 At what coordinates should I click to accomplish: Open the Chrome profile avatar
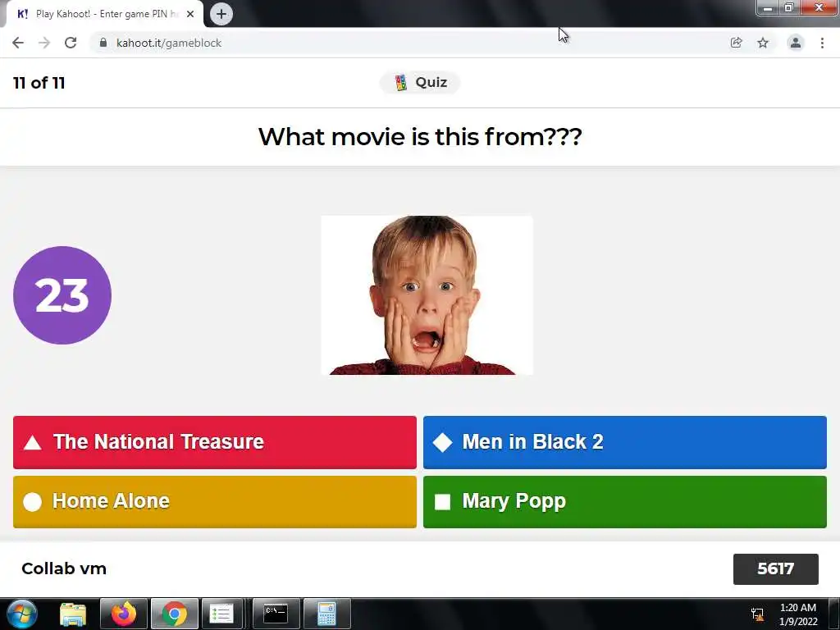796,43
